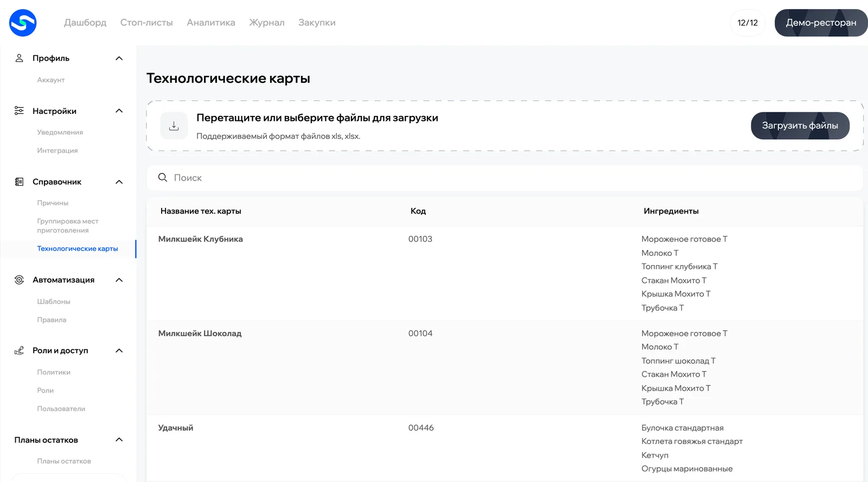Viewport: 868px width, 482px height.
Task: Open the Правила automation item
Action: tap(52, 320)
